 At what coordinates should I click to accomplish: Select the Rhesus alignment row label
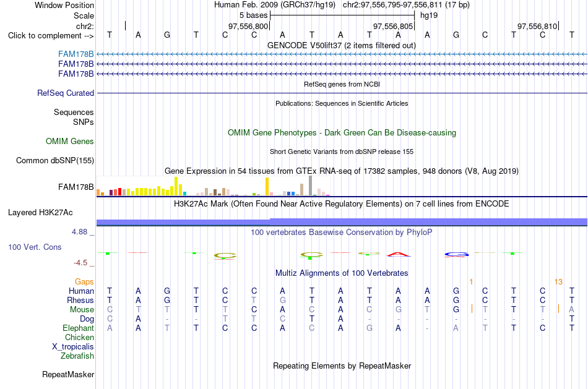80,301
